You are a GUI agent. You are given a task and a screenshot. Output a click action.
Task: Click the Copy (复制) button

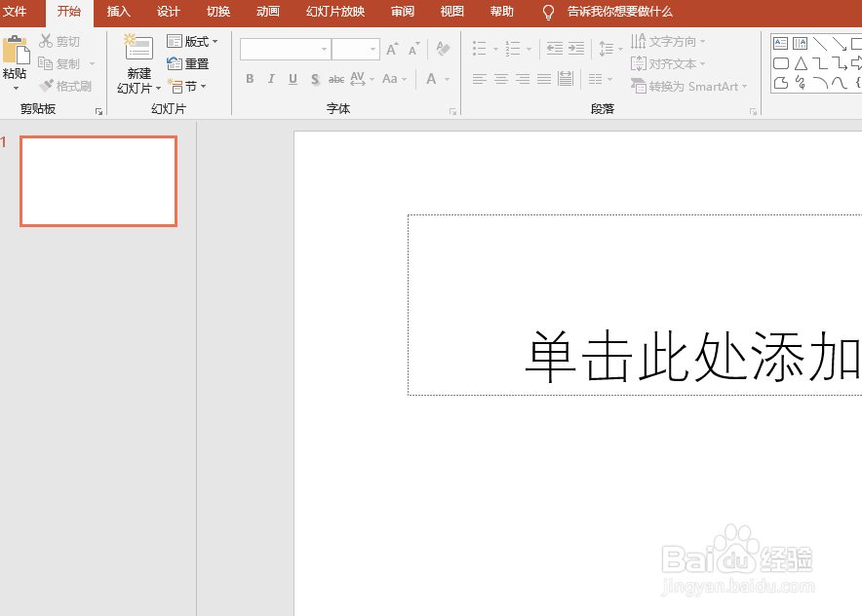pos(59,63)
